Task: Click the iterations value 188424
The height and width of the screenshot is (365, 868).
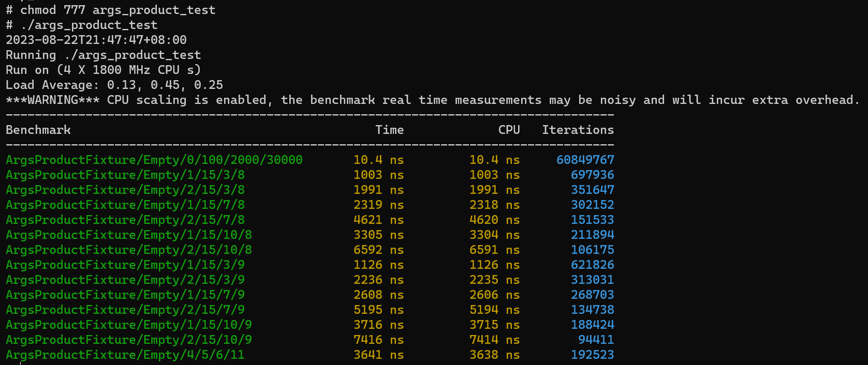Action: click(x=593, y=325)
